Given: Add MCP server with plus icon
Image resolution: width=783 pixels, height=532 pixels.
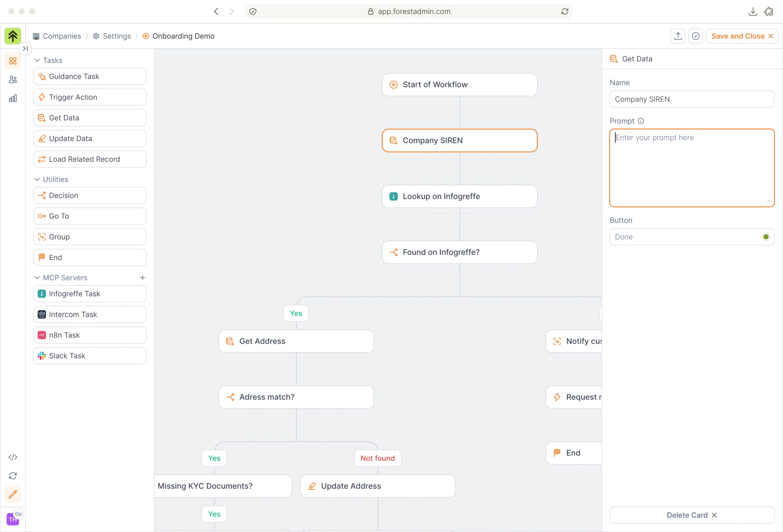Looking at the screenshot, I should coord(142,278).
